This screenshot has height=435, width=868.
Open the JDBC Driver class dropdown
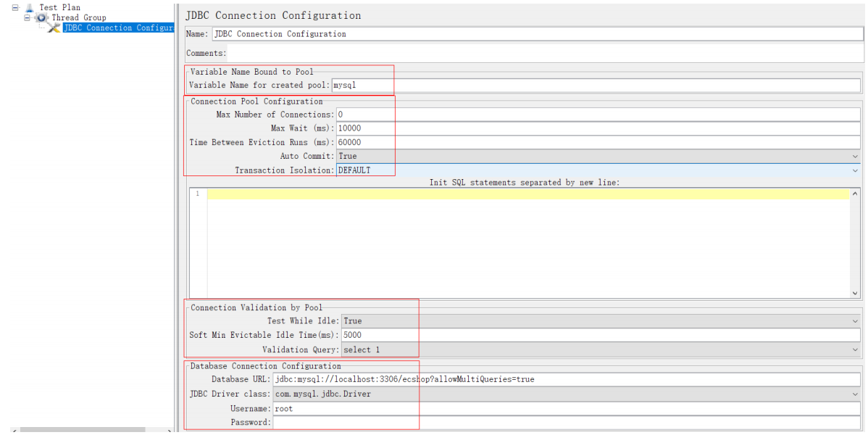pyautogui.click(x=567, y=394)
